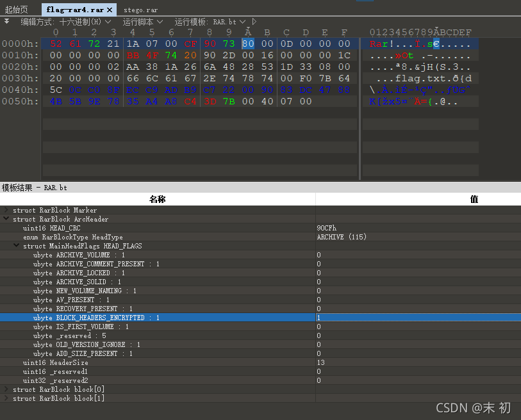521x420 pixels.
Task: Click the HeadType value ARCHIVE (115)
Action: [342, 237]
